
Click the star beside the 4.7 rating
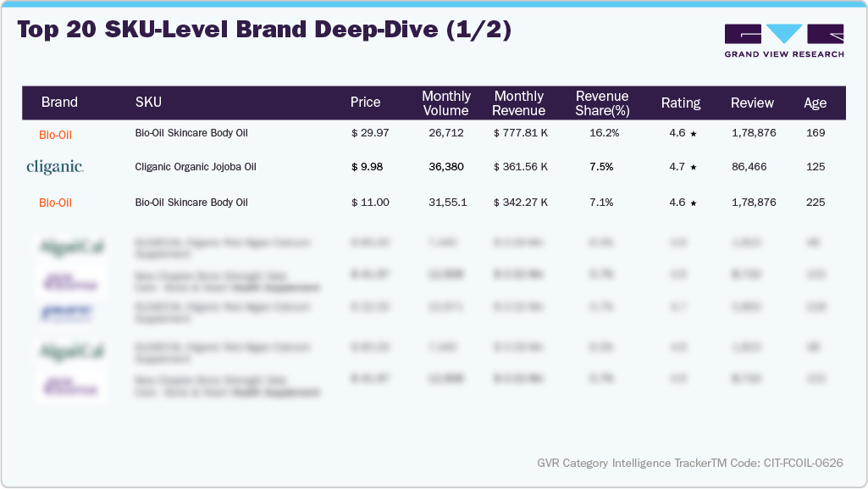[x=693, y=167]
